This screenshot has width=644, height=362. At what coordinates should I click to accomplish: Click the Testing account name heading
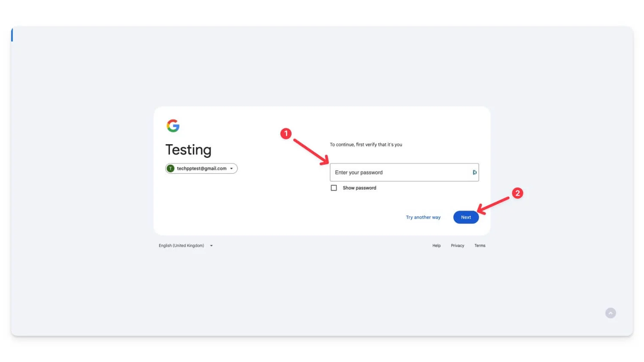pyautogui.click(x=188, y=150)
